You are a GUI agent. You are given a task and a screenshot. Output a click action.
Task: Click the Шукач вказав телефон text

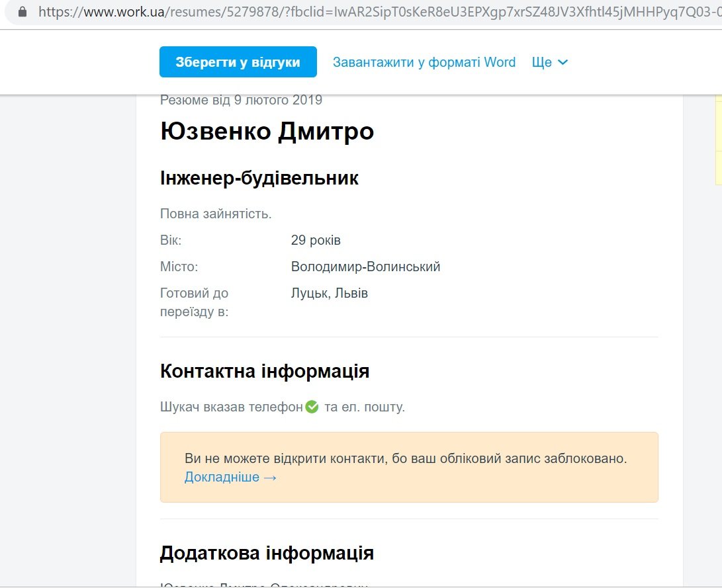231,407
